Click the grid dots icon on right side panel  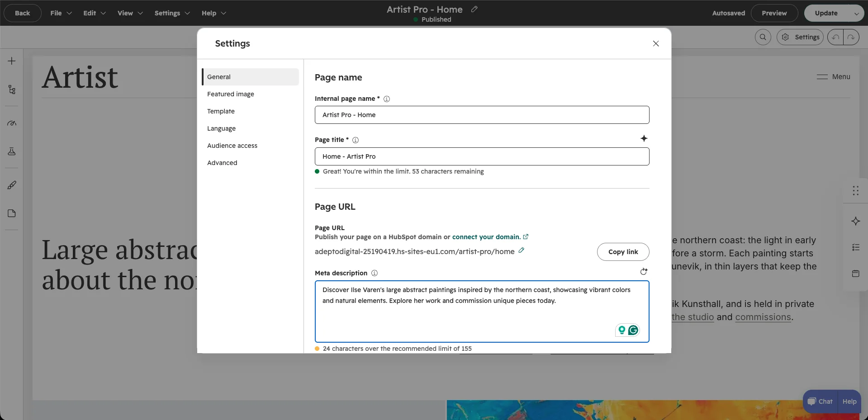coord(855,191)
